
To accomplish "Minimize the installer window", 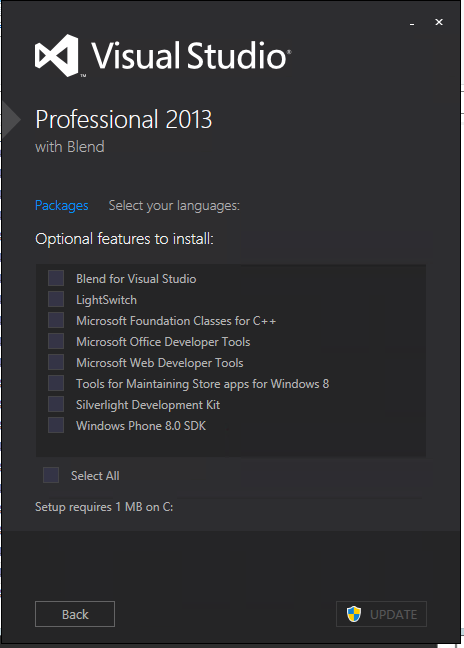I will 412,23.
